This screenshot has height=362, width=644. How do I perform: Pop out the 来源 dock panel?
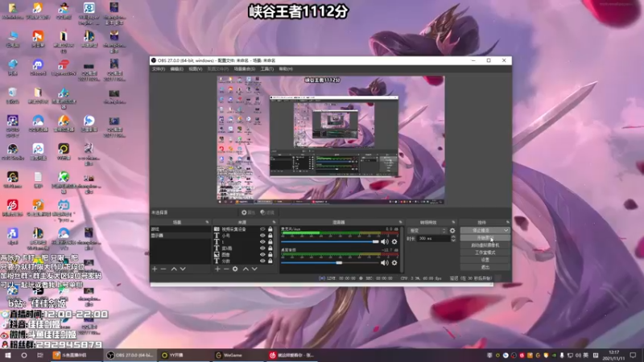274,222
